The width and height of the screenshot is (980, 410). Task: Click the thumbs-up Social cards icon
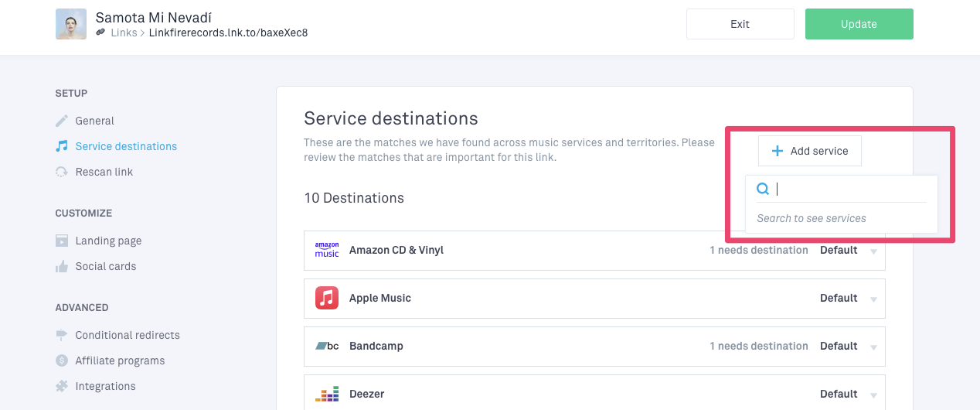62,266
